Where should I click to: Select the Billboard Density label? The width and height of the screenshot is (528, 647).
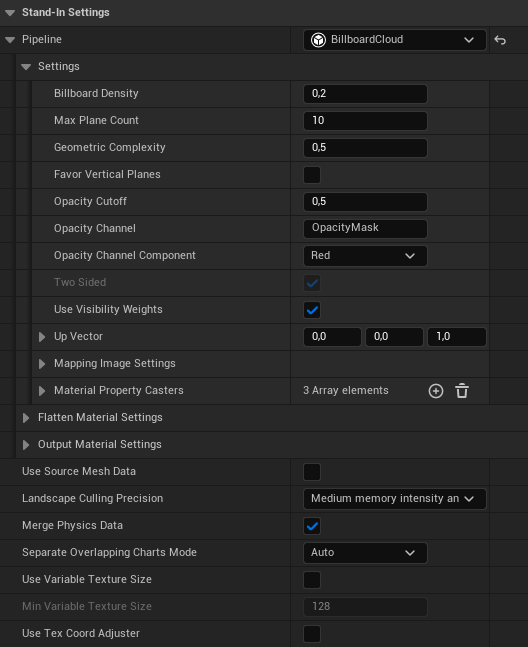click(96, 93)
